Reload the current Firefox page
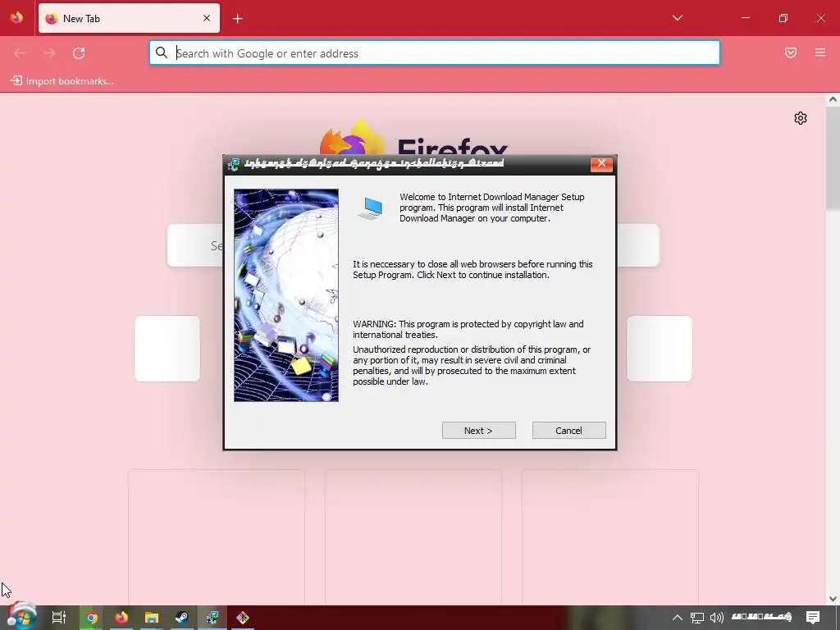The width and height of the screenshot is (840, 630). pos(79,53)
